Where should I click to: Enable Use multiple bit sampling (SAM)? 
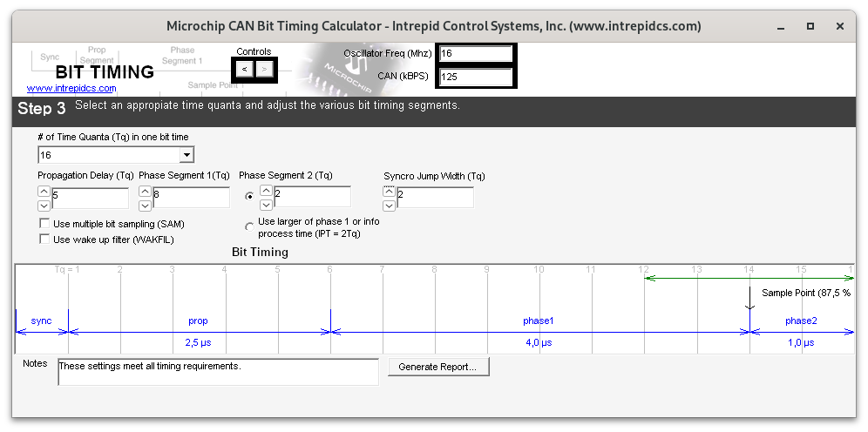tap(44, 225)
